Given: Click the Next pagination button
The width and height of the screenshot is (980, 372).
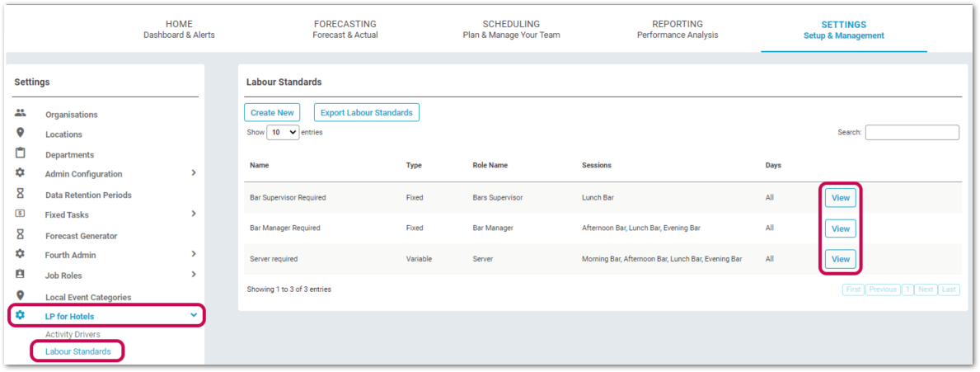Looking at the screenshot, I should tap(926, 290).
